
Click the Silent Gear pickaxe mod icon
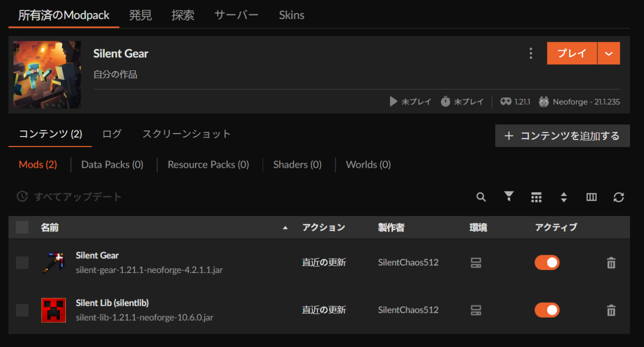click(53, 262)
